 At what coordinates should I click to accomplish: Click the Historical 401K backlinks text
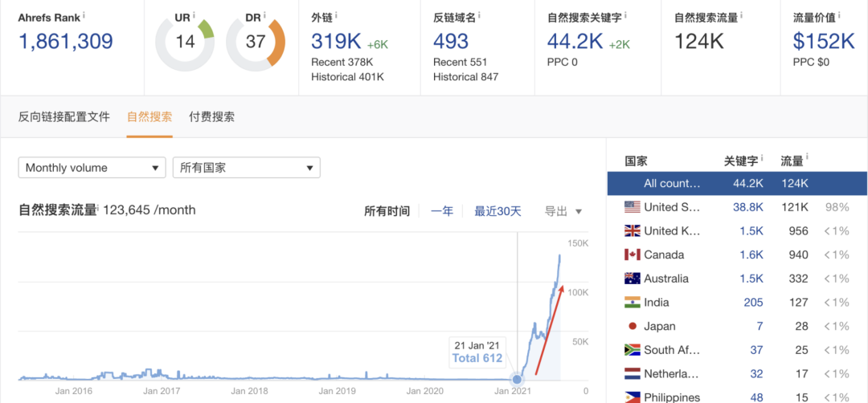point(348,77)
